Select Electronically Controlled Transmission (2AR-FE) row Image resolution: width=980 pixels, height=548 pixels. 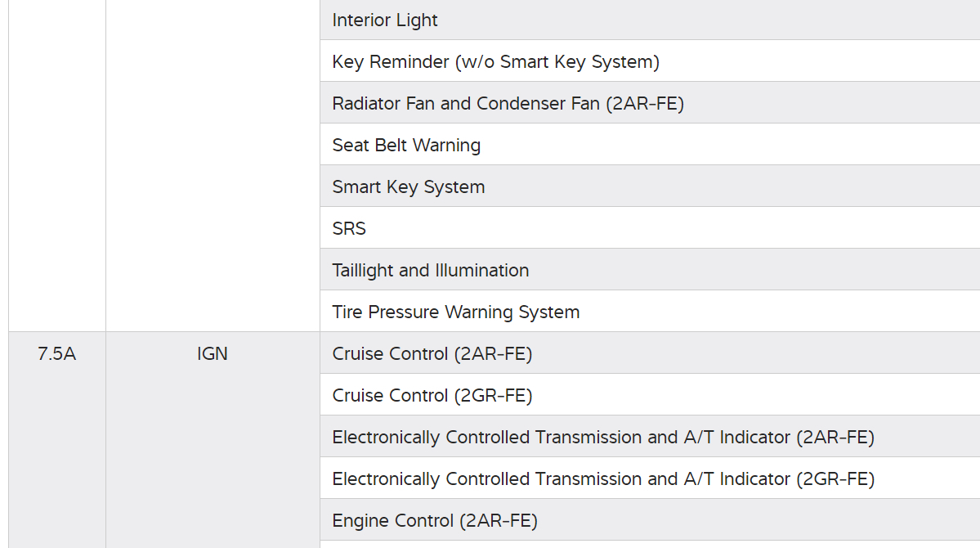(x=602, y=438)
